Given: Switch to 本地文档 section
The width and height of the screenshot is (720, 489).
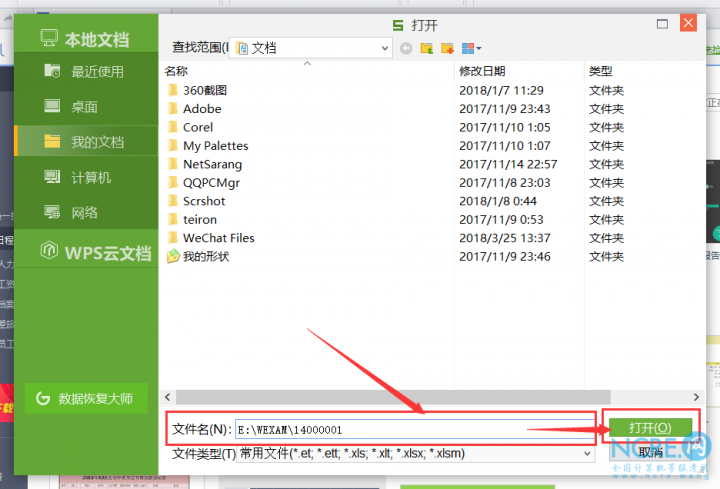Looking at the screenshot, I should pyautogui.click(x=84, y=39).
